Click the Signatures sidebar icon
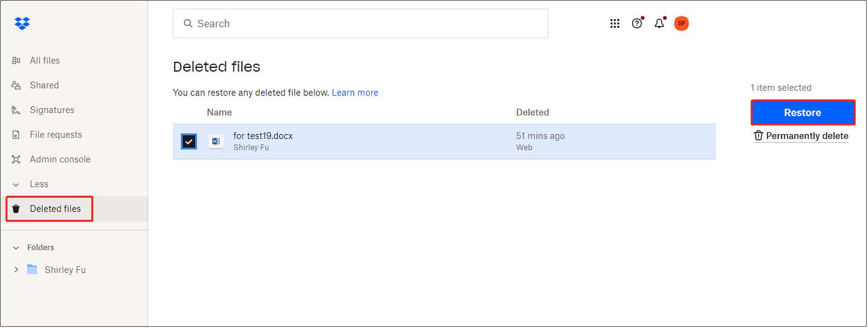 17,110
